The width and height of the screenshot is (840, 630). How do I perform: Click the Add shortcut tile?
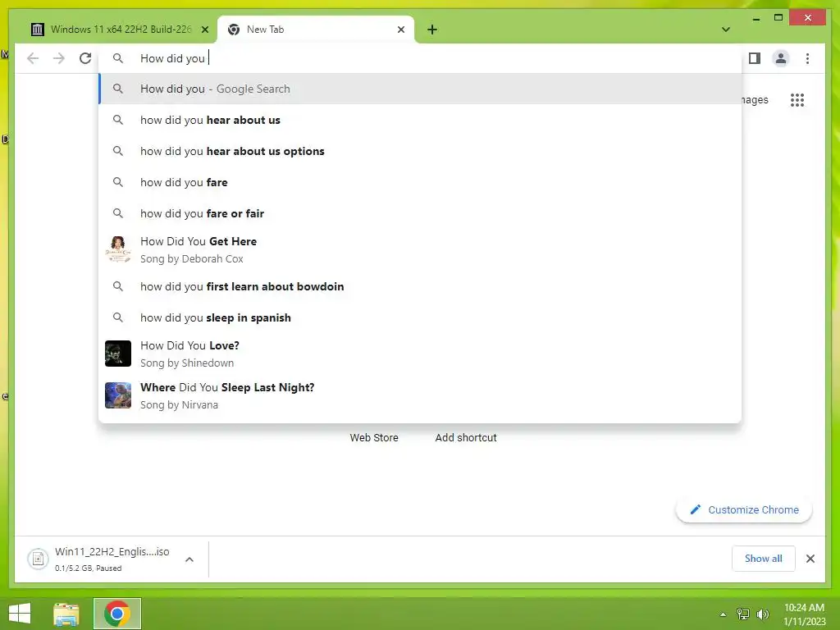[466, 438]
